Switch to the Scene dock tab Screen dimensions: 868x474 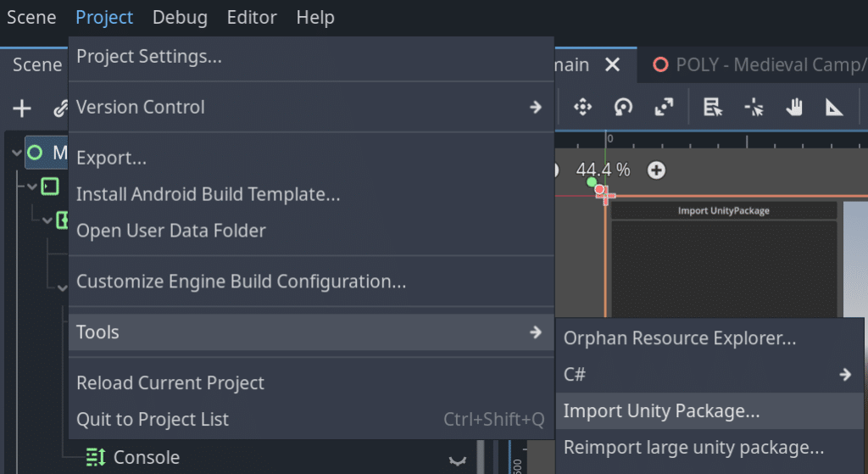[x=37, y=64]
